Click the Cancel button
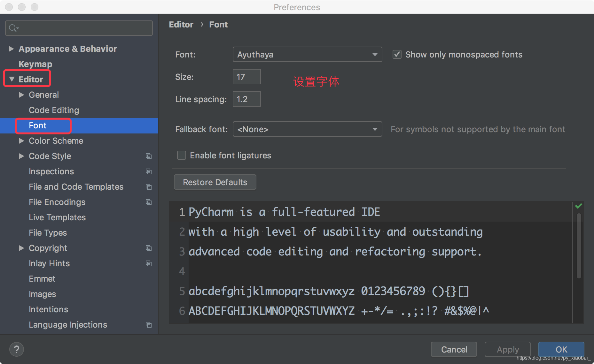This screenshot has height=364, width=594. [454, 349]
